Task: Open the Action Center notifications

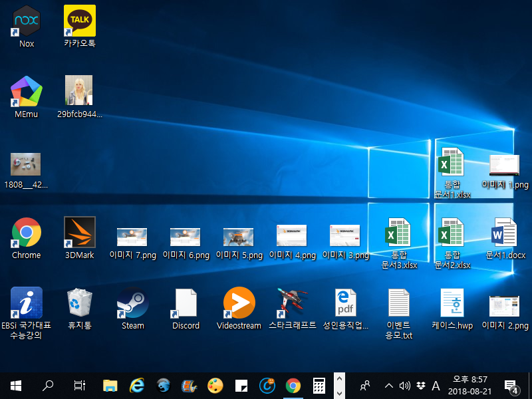Action: (511, 386)
